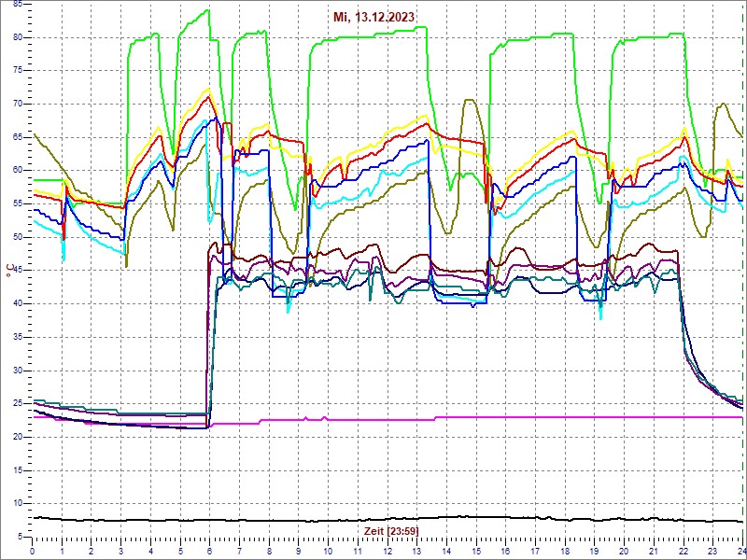The image size is (747, 560).
Task: Click the °C unit label on y-axis
Action: coord(9,270)
